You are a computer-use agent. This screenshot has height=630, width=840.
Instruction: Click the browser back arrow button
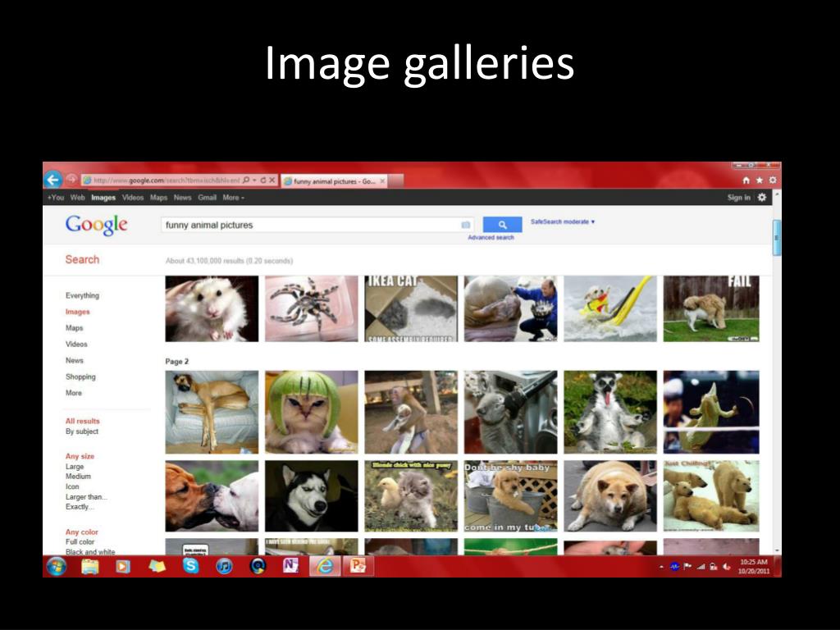point(53,180)
